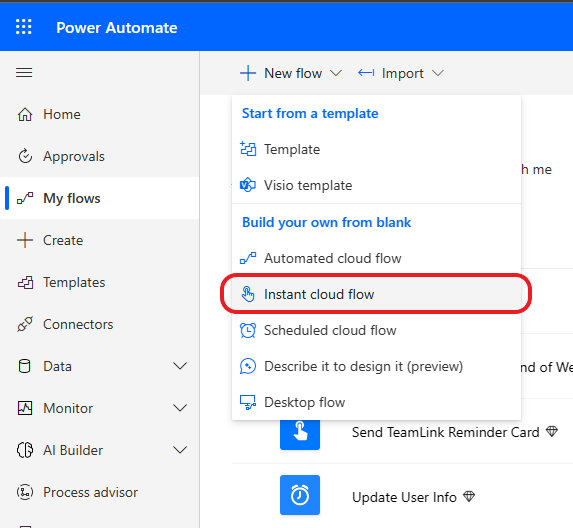Open Send TeamLink Reminder Card flow
The width and height of the screenshot is (573, 528).
pyautogui.click(x=445, y=432)
